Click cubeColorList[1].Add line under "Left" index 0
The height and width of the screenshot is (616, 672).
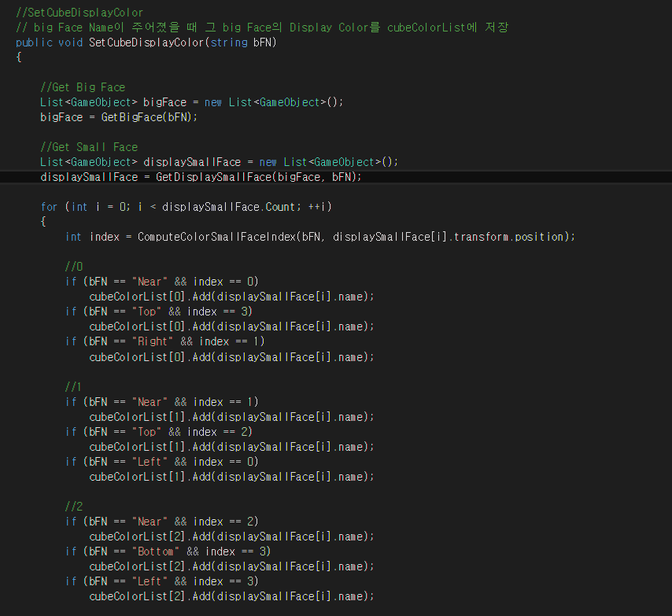pos(231,477)
